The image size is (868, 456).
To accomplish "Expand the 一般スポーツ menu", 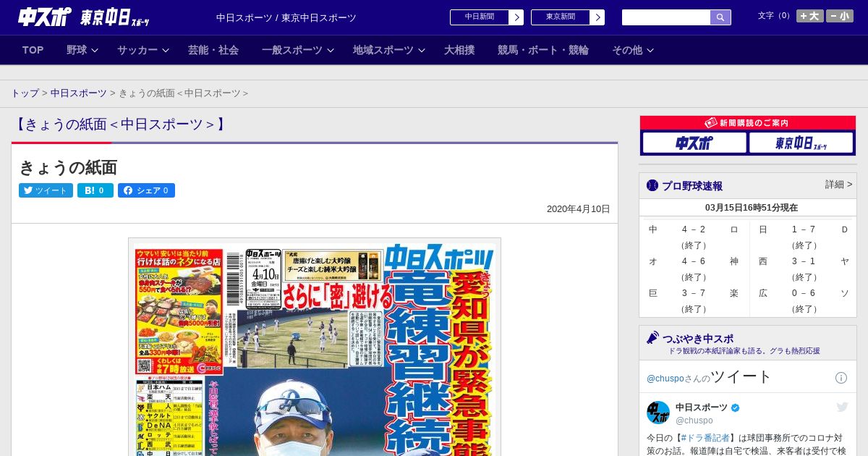I will (298, 50).
